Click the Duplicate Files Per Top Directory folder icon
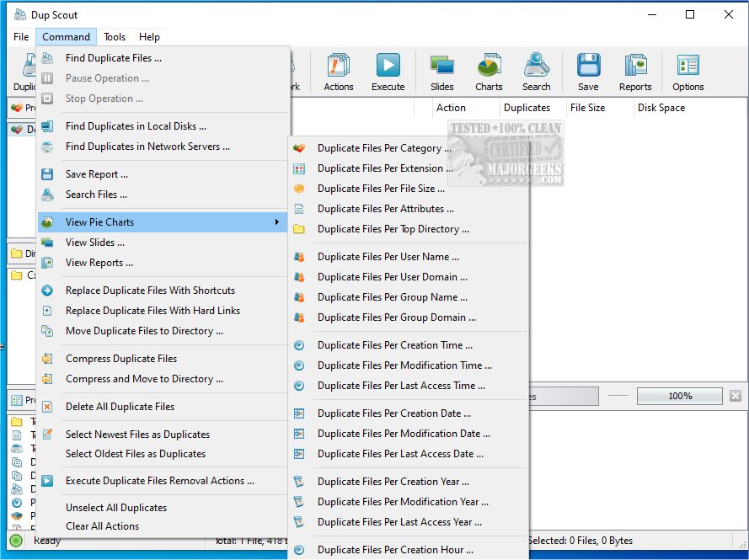 pos(299,229)
